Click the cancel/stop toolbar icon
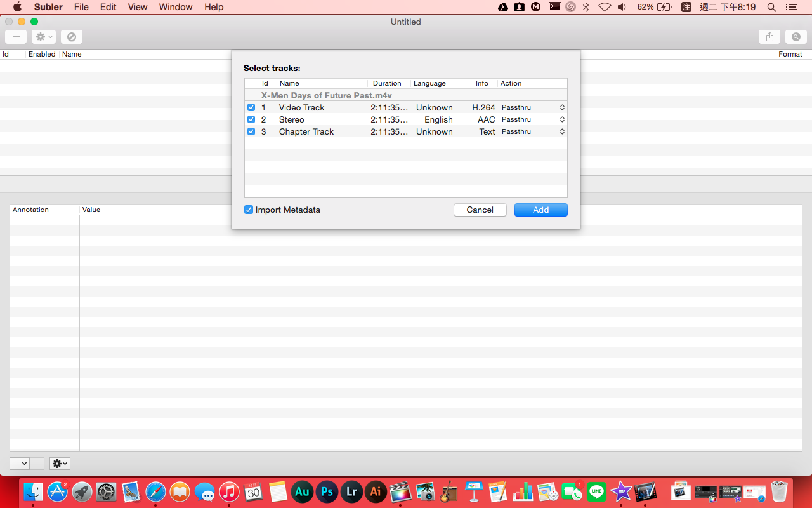Viewport: 812px width, 508px height. point(72,37)
